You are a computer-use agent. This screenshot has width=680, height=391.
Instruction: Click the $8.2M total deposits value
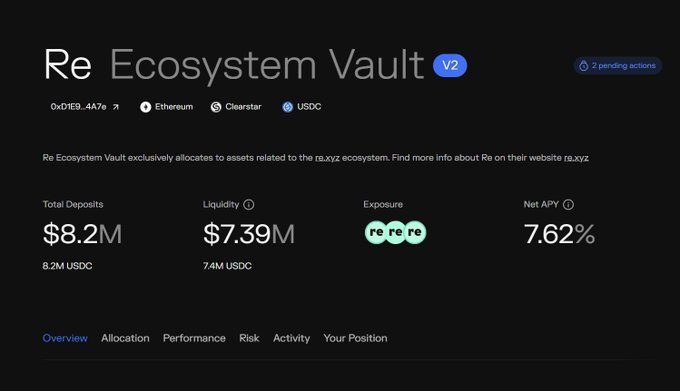pyautogui.click(x=82, y=234)
